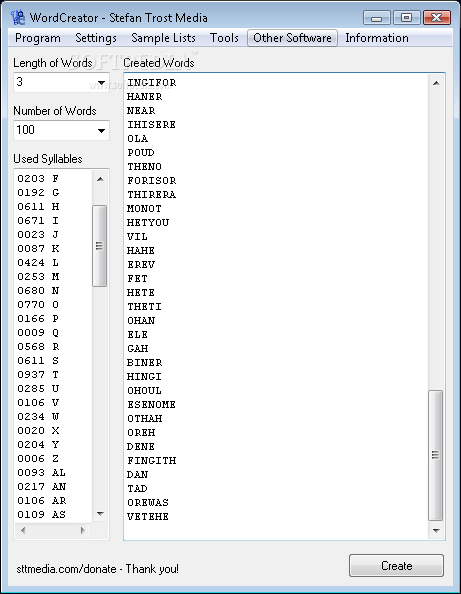Select syllable row 0937 T
This screenshot has height=594, width=461.
(x=38, y=375)
